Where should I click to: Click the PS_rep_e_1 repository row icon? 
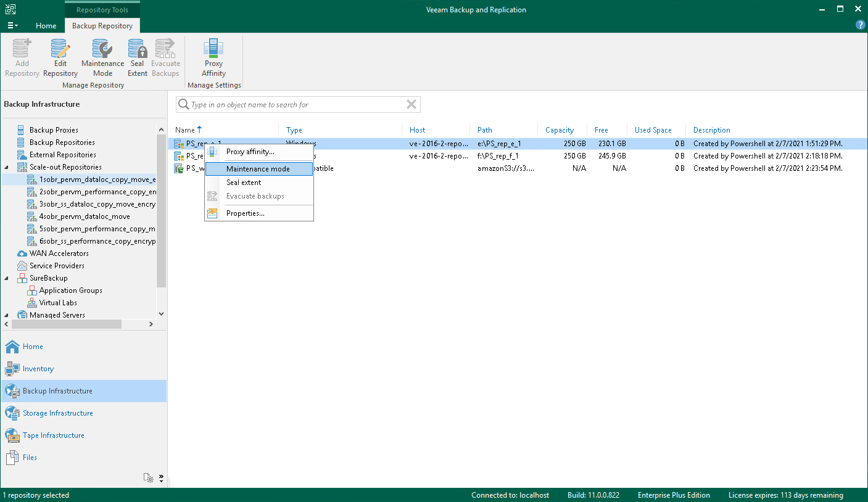[179, 144]
